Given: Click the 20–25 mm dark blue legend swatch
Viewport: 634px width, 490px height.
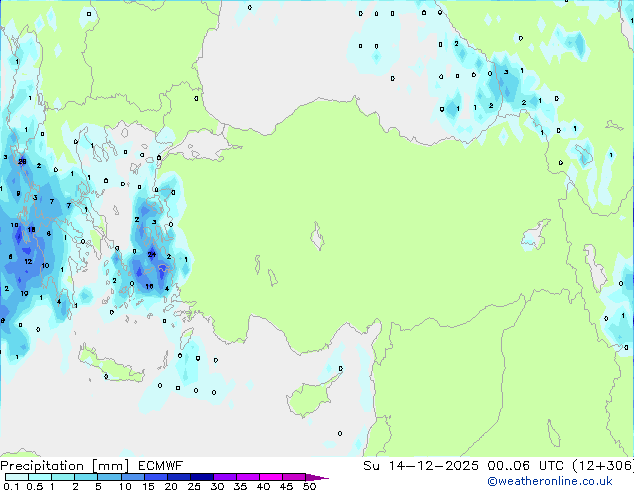Looking at the screenshot, I should (179, 477).
